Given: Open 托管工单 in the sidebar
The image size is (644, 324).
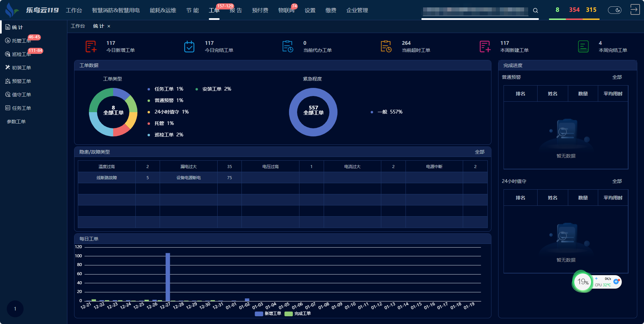Looking at the screenshot, I should point(21,41).
